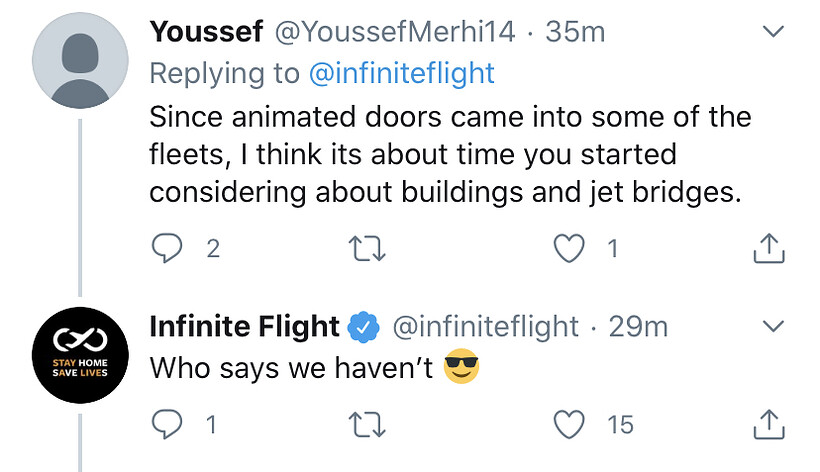Share Youssef's tweet
This screenshot has width=820, height=472.
(765, 249)
